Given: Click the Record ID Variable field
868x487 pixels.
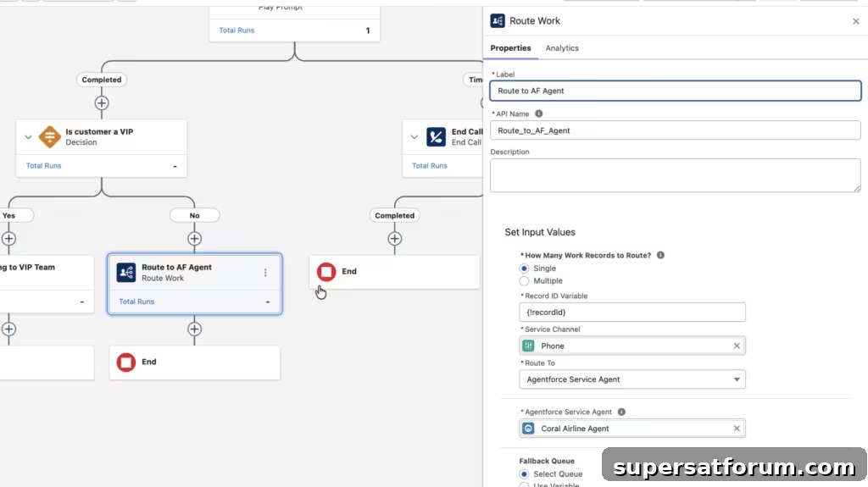Looking at the screenshot, I should point(632,313).
